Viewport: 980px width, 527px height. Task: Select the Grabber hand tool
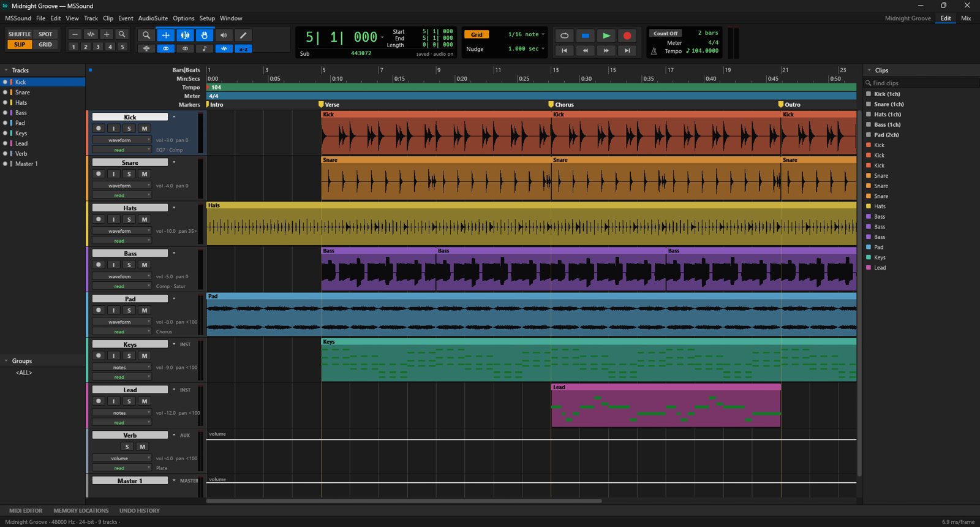(205, 35)
